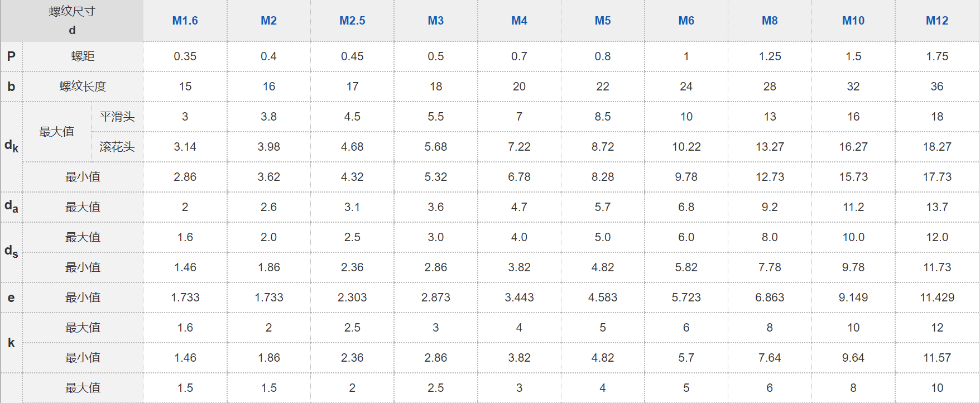
Task: Click the 9.149 cell in row e
Action: pyautogui.click(x=853, y=298)
